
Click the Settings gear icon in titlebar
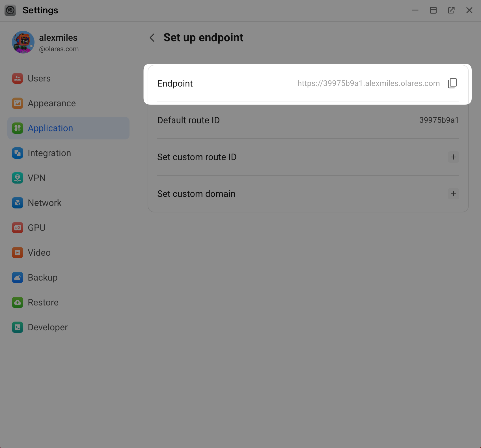point(10,10)
